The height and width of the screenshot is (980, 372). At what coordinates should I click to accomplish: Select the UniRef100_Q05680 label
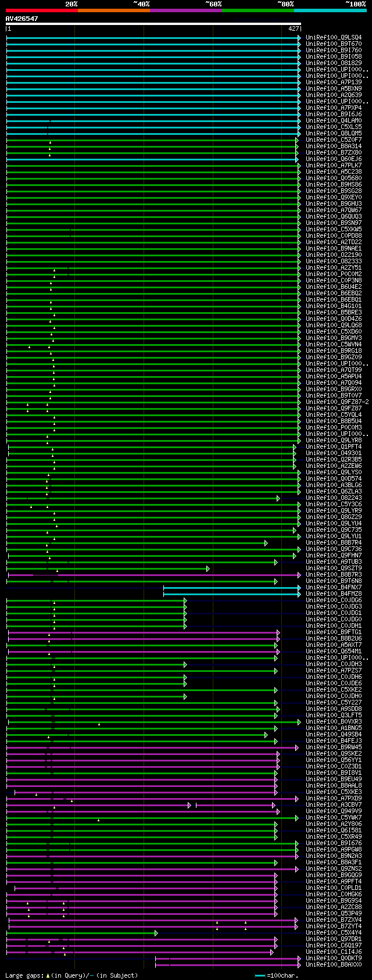click(334, 178)
